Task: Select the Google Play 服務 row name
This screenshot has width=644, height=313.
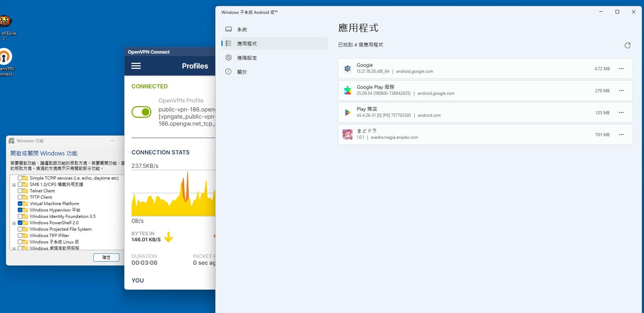Action: tap(375, 87)
